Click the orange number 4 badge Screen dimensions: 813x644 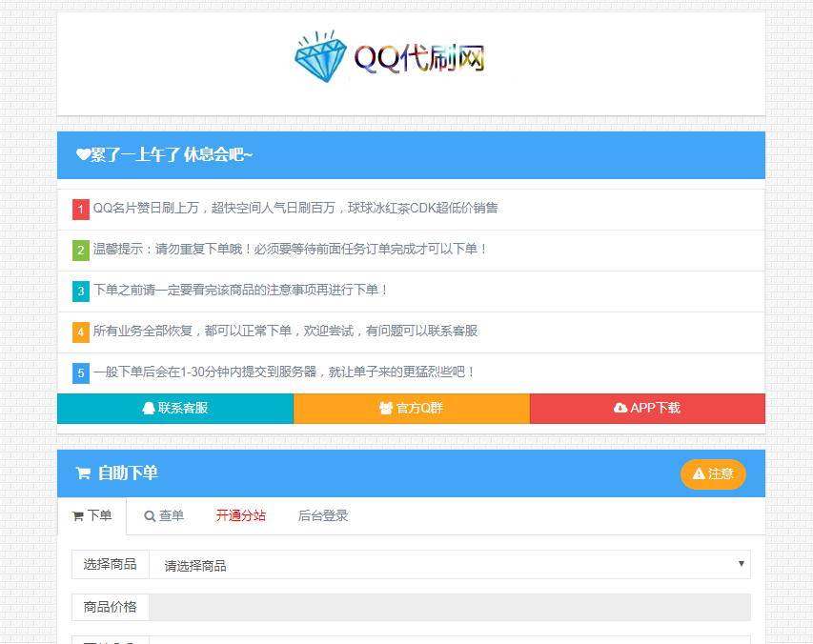click(x=81, y=332)
